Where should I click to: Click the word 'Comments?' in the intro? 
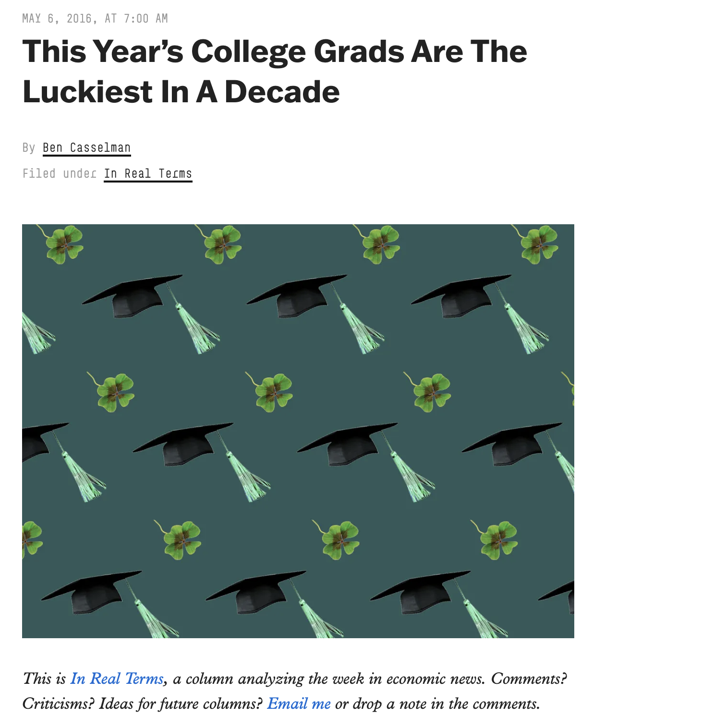[x=529, y=679]
